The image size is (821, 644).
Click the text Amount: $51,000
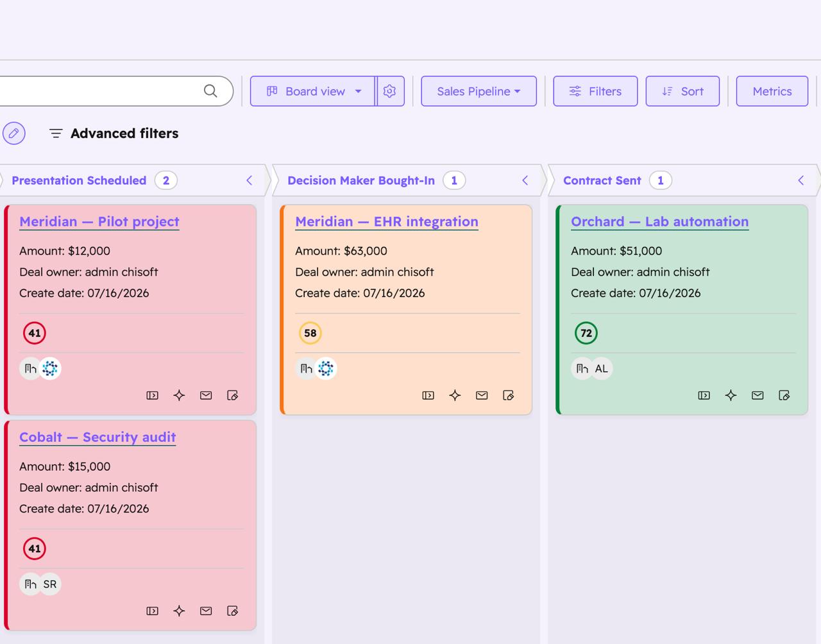616,251
